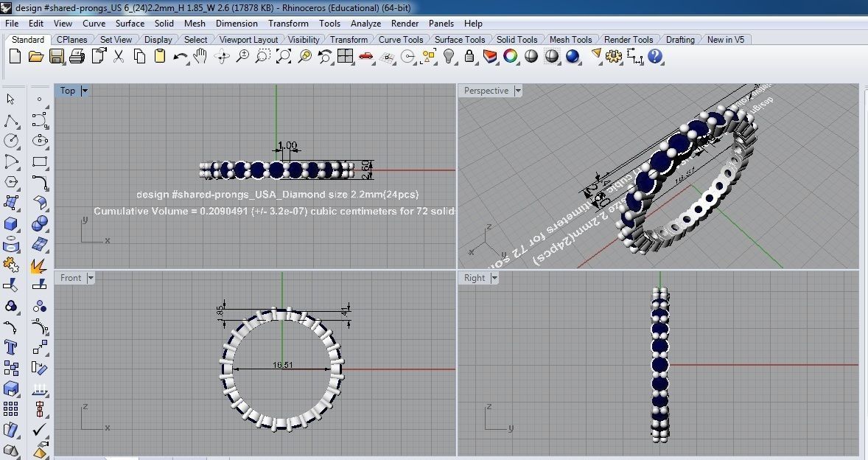Click the Open file folder icon
The height and width of the screenshot is (460, 868).
[36, 56]
